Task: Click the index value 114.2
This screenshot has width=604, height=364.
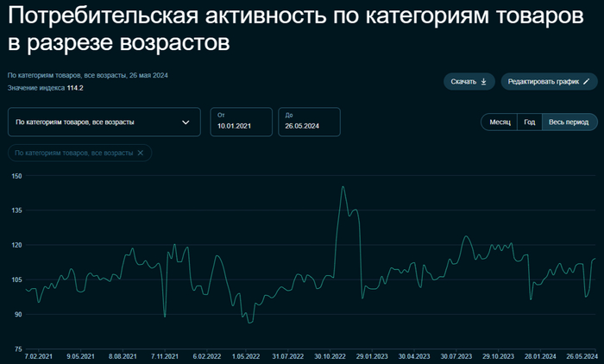Action: [x=75, y=88]
